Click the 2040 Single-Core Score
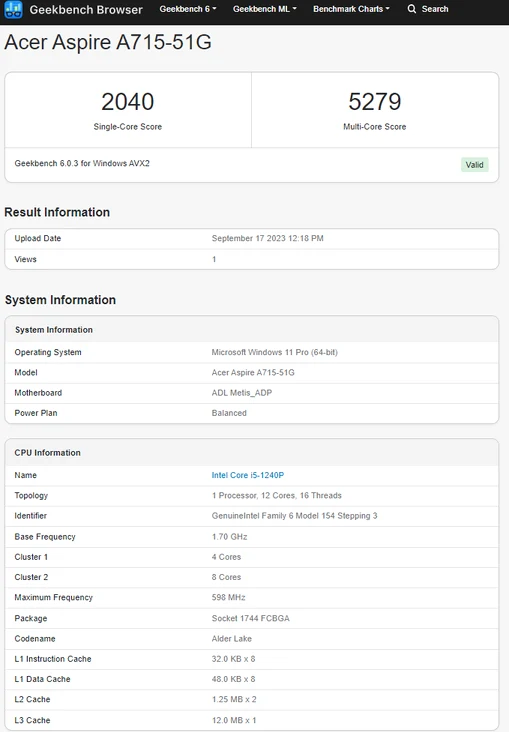The height and width of the screenshot is (732, 509). coord(127,102)
